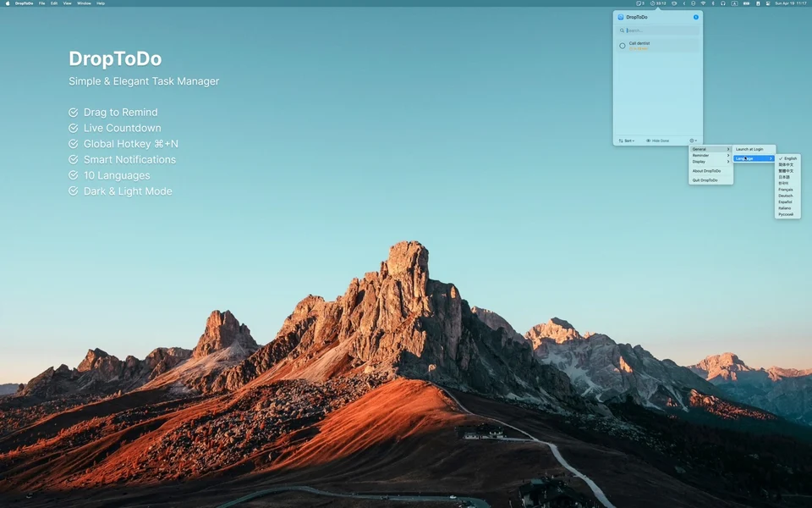Click the DropToDo status icon showing 3
Screen dimensions: 812x508
[x=640, y=3]
